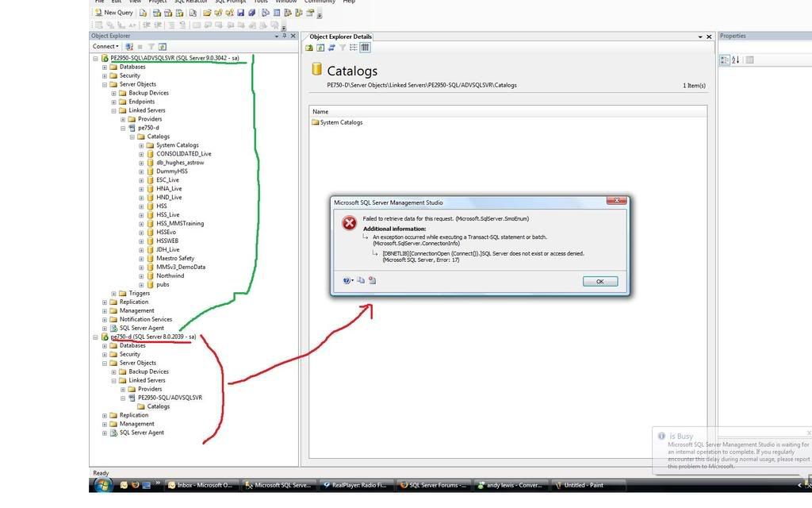This screenshot has width=812, height=508.
Task: Toggle Details view in Object Explorer Details
Action: [x=365, y=48]
